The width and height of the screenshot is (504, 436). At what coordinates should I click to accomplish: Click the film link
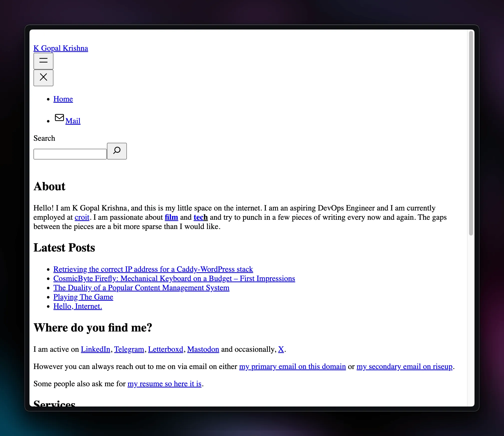tap(171, 217)
